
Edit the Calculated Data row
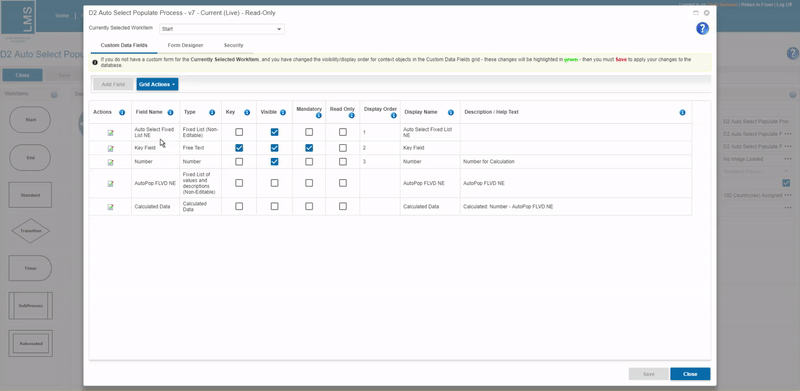pyautogui.click(x=110, y=207)
